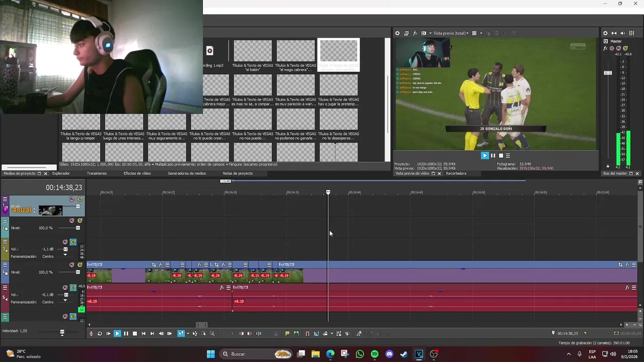Screen dimensions: 644x362
Task: Open Windows Start menu
Action: click(210, 354)
